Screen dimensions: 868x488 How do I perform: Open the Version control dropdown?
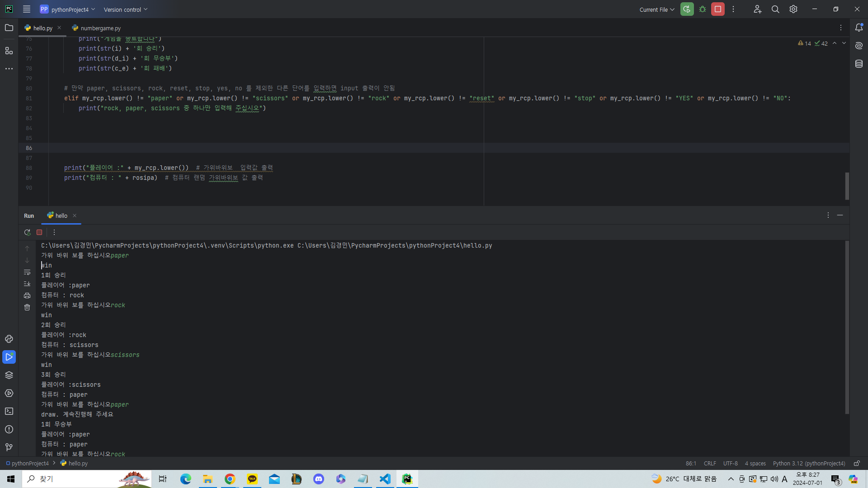125,9
